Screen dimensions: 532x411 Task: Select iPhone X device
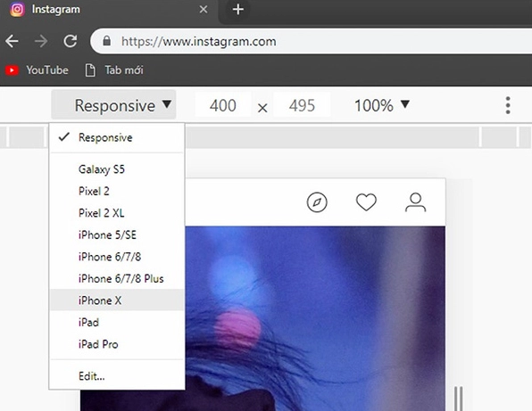click(117, 300)
